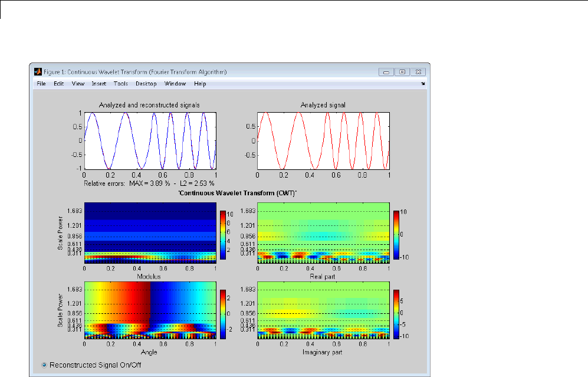The image size is (588, 377).
Task: Click the colorbar beside the Modulus plot
Action: pos(223,235)
